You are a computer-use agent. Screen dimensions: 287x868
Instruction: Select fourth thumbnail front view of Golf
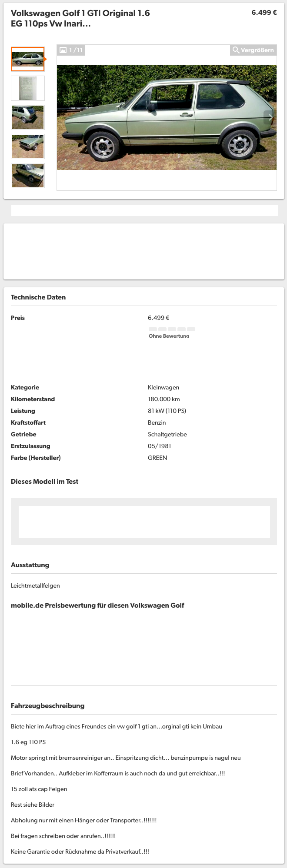(x=28, y=146)
